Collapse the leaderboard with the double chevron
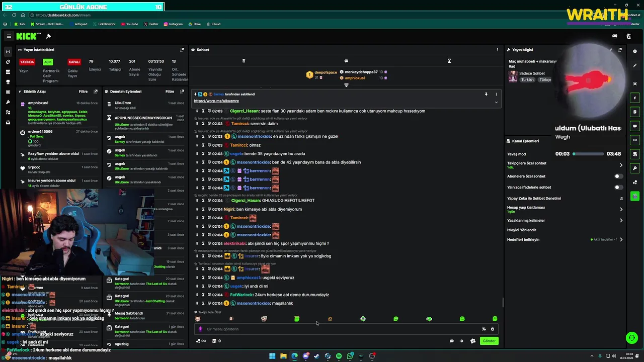The width and height of the screenshot is (644, 362). [x=346, y=85]
